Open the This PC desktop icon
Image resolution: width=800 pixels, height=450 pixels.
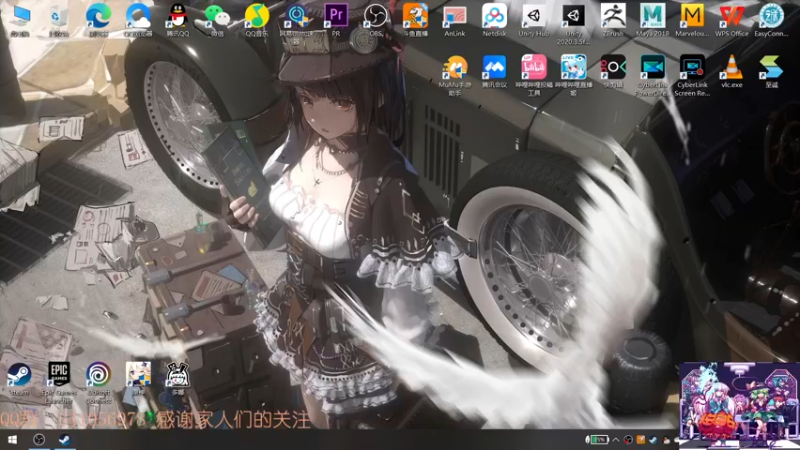pos(19,20)
